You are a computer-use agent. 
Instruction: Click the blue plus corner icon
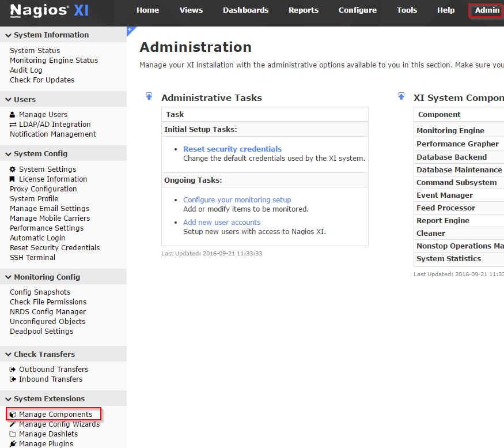point(130,30)
